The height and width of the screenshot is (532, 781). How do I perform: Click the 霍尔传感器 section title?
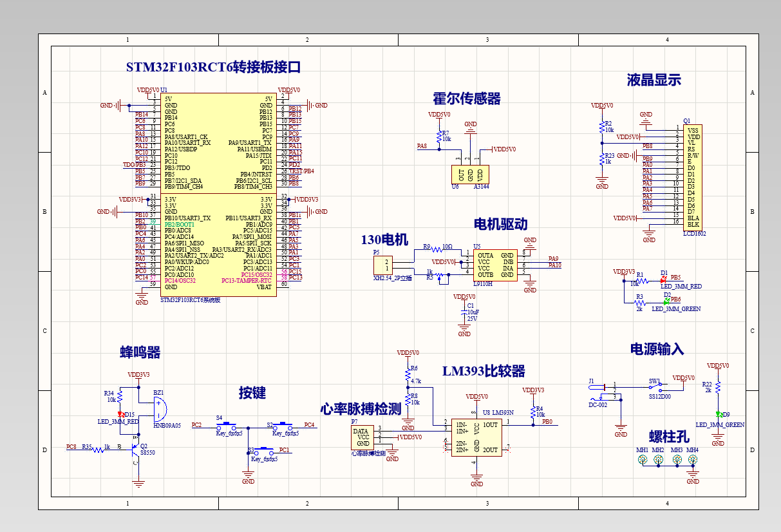466,99
